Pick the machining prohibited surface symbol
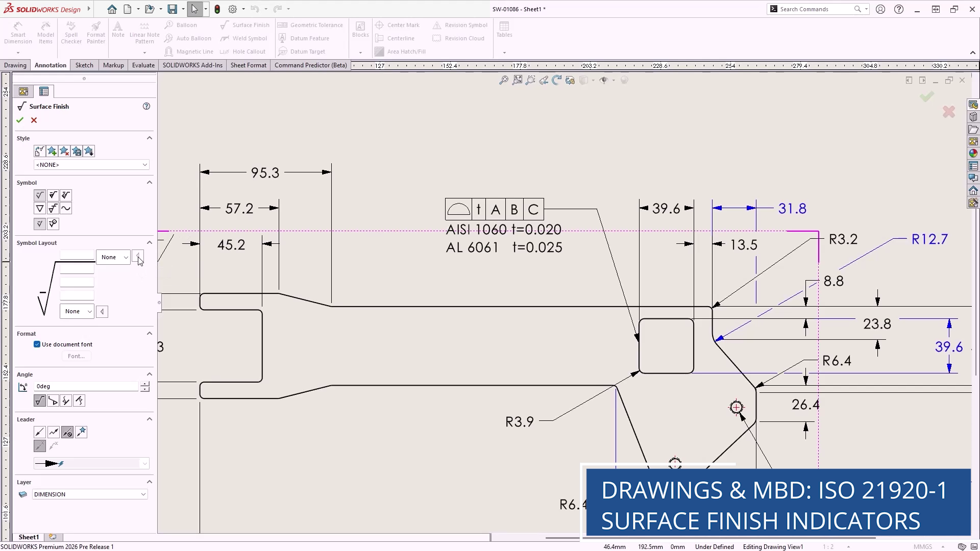Screen dimensions: 980x551 65,195
